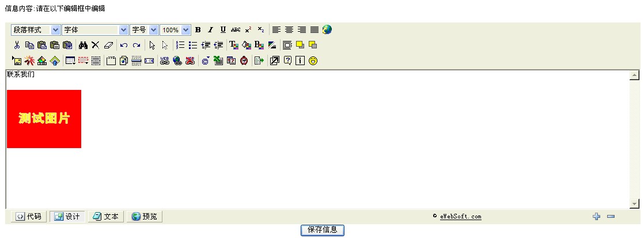Decrease editor height with minus icon

pyautogui.click(x=611, y=216)
